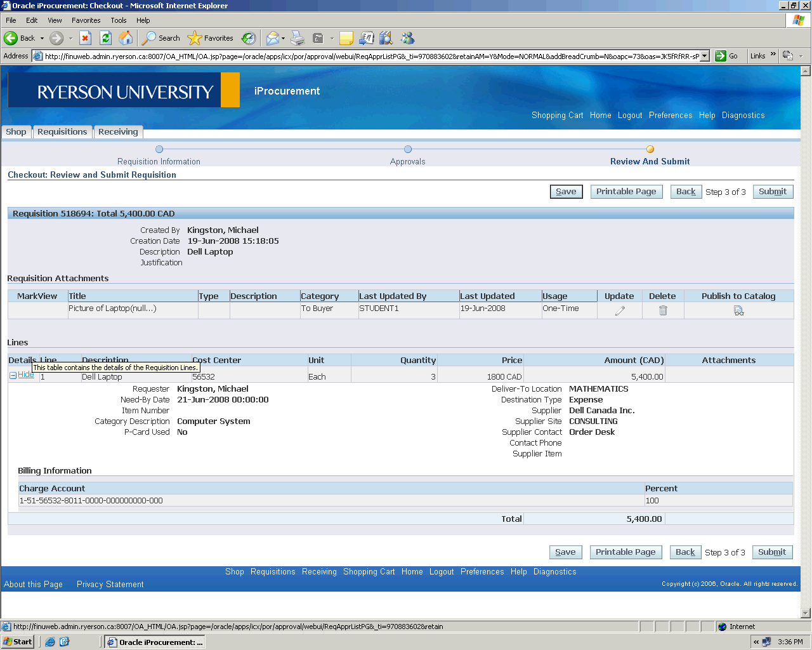
Task: Open the Shopping Cart header link
Action: coord(557,116)
